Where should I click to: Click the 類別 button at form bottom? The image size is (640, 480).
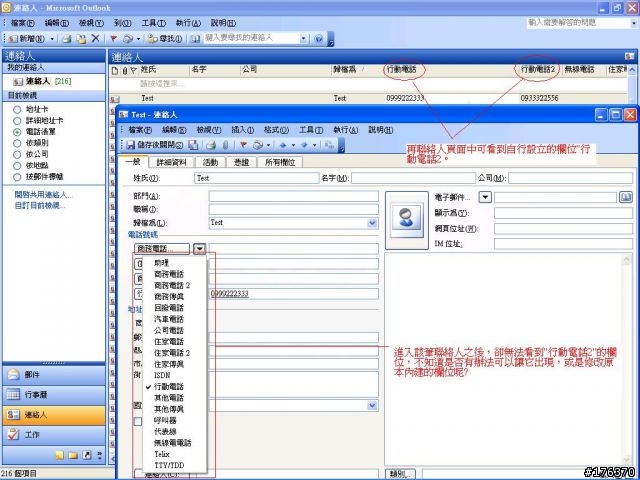point(400,474)
